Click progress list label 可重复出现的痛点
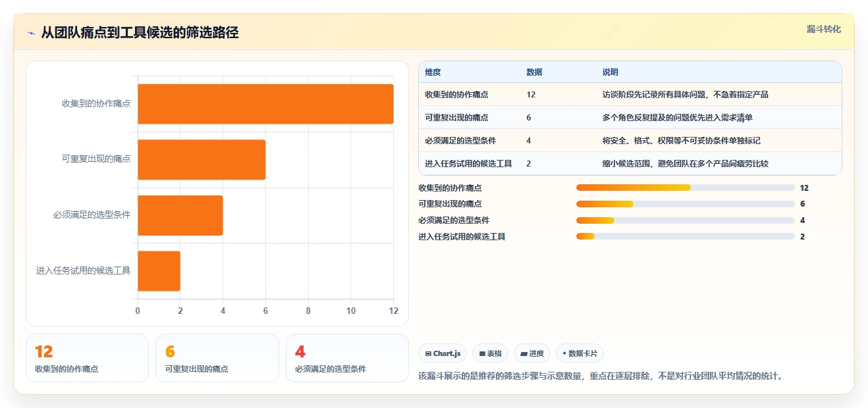Image resolution: width=868 pixels, height=408 pixels. point(450,204)
